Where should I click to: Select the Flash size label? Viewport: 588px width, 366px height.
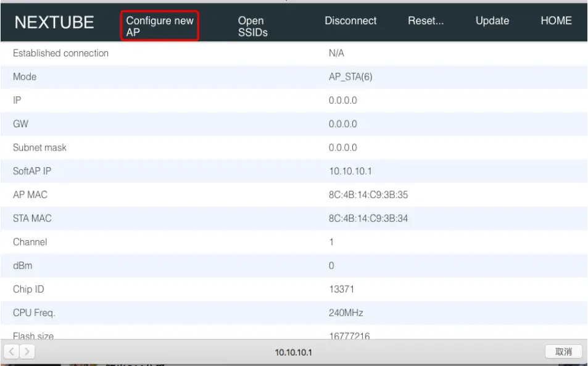(x=33, y=336)
